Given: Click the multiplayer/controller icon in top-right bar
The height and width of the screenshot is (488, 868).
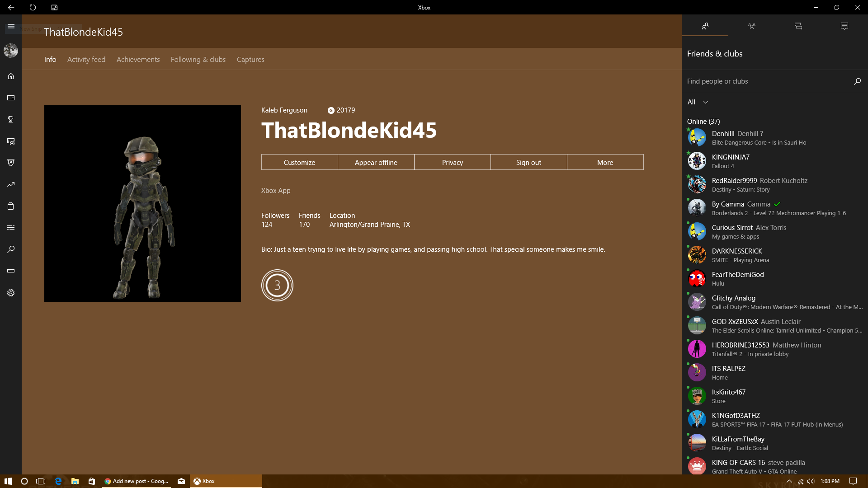Looking at the screenshot, I should click(751, 26).
